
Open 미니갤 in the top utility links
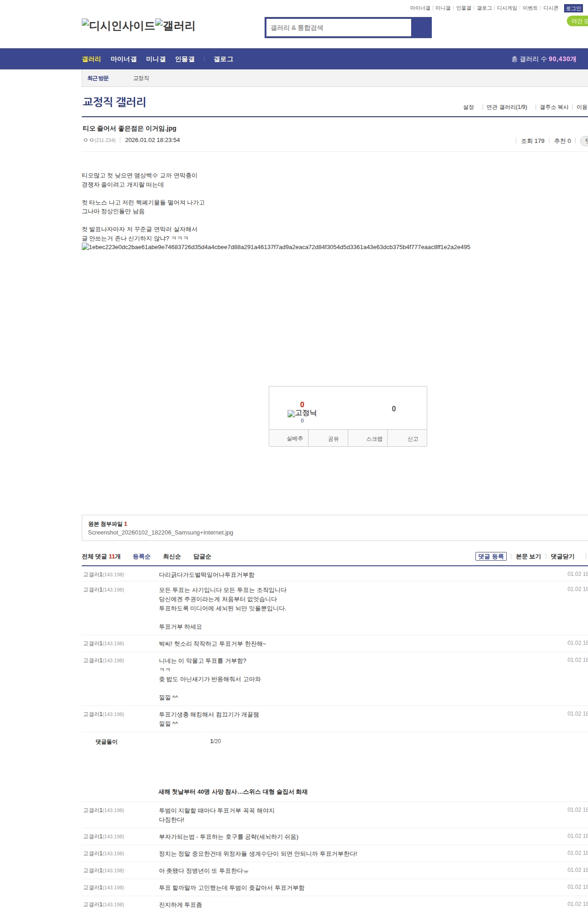pos(443,8)
